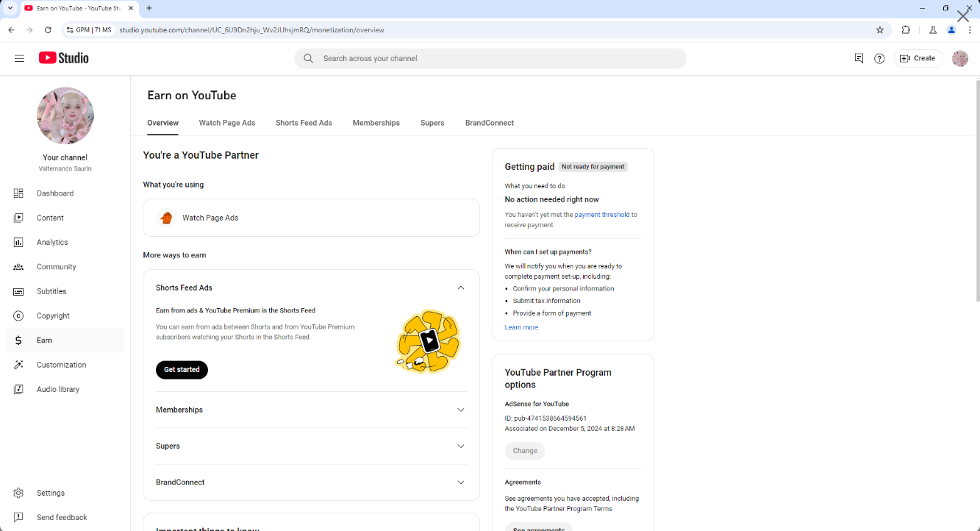
Task: Click the Audio library icon
Action: [x=18, y=389]
